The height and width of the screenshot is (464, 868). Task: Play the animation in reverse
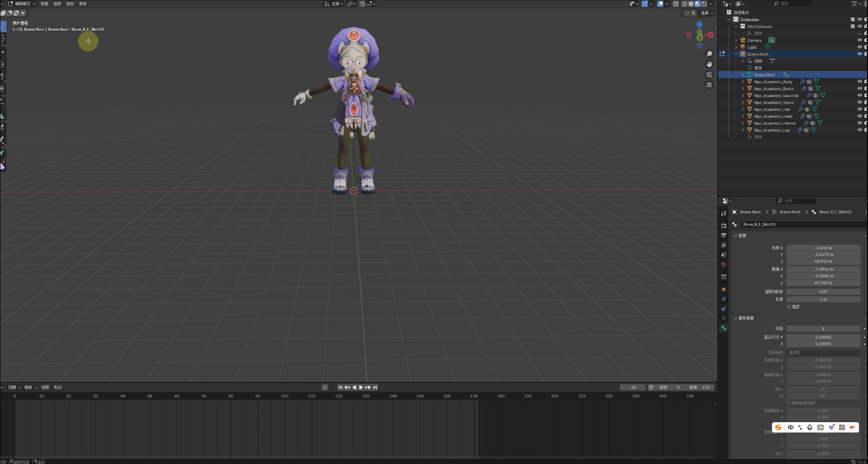[354, 387]
